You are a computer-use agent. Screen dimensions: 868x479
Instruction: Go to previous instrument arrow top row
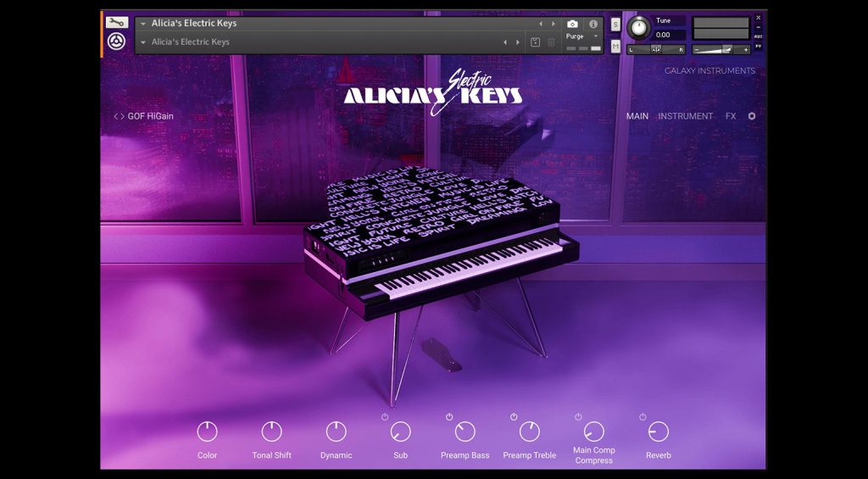tap(541, 24)
